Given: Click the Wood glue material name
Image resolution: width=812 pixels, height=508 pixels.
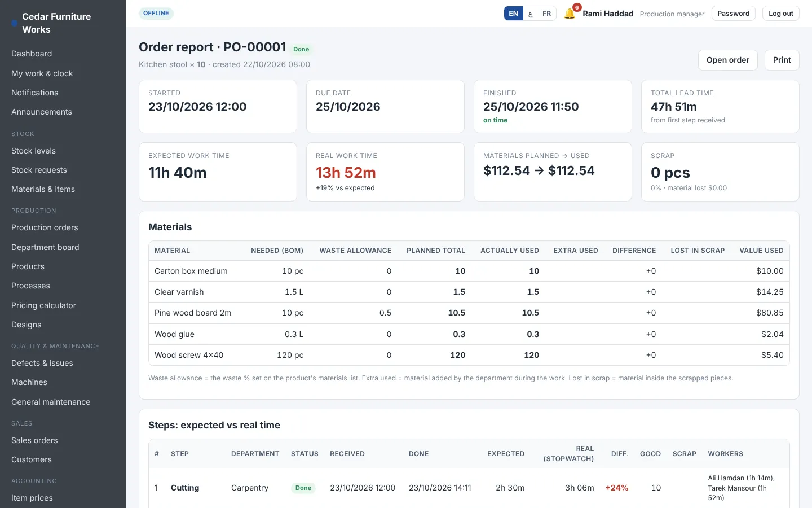Looking at the screenshot, I should tap(174, 334).
